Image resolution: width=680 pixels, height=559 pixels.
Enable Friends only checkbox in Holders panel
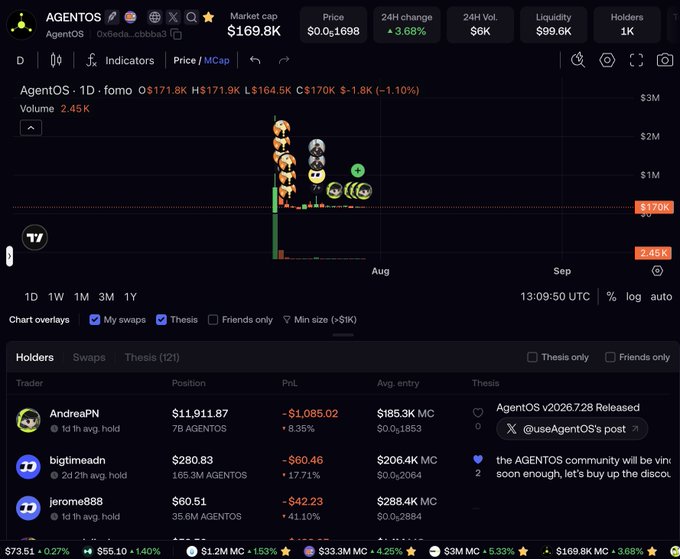(610, 357)
